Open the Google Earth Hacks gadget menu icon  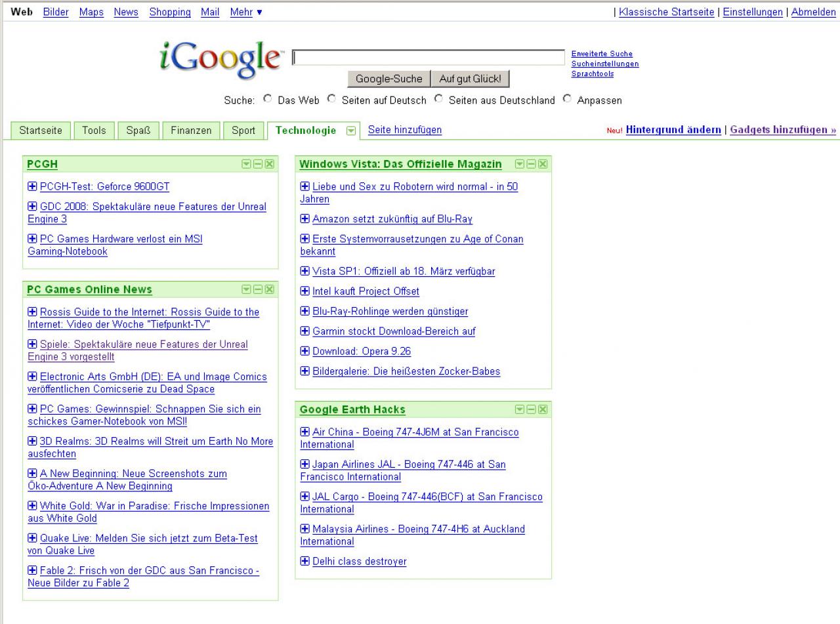(520, 409)
